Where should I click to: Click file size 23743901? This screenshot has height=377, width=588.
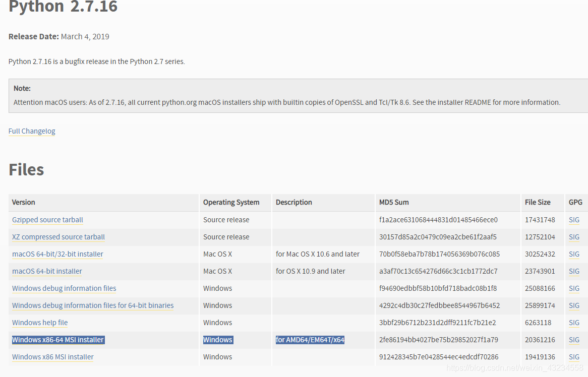(540, 271)
